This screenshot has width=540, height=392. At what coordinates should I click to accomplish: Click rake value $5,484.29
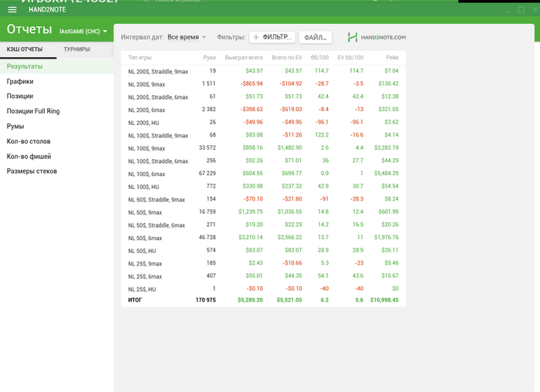point(386,174)
